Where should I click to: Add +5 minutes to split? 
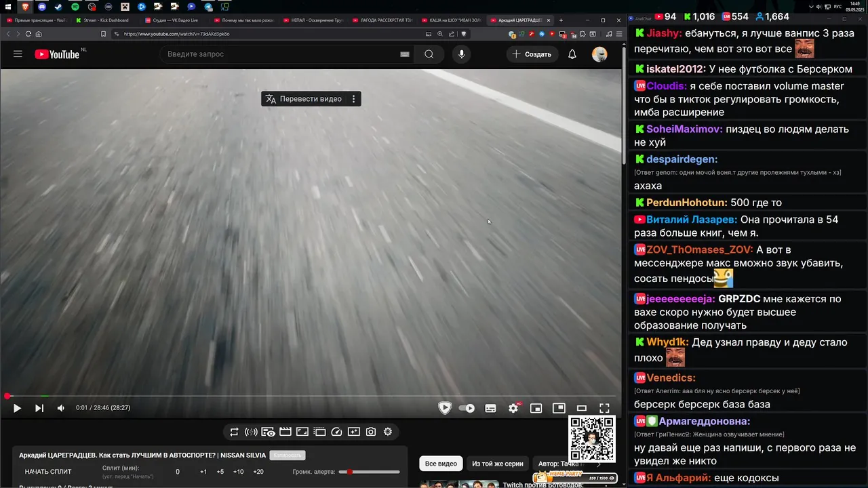click(220, 472)
